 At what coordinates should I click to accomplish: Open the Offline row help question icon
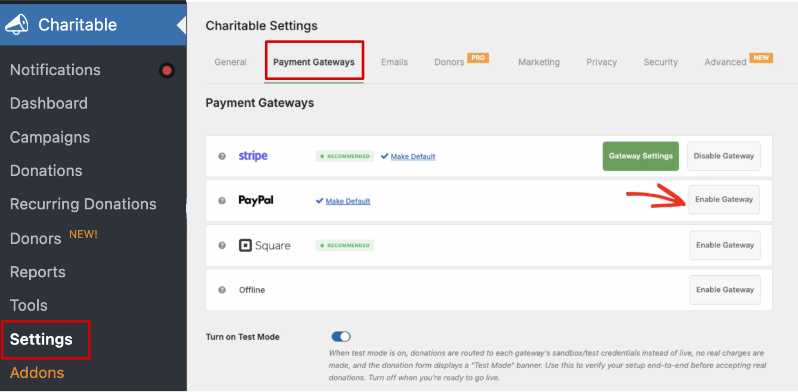pos(222,290)
